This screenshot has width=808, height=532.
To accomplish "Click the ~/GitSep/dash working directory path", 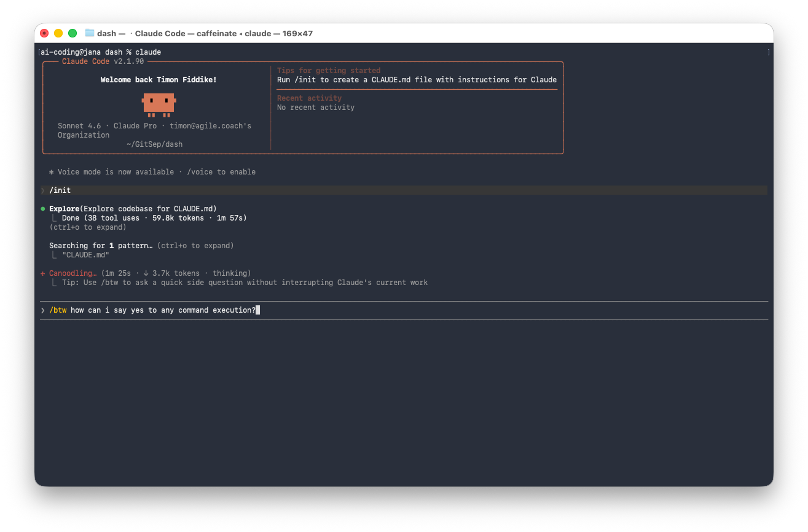I will [154, 144].
